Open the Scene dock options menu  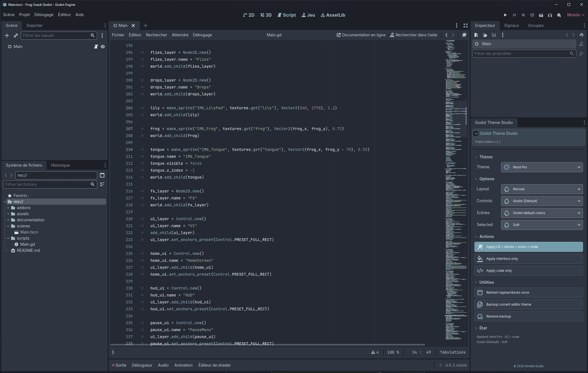tap(105, 26)
